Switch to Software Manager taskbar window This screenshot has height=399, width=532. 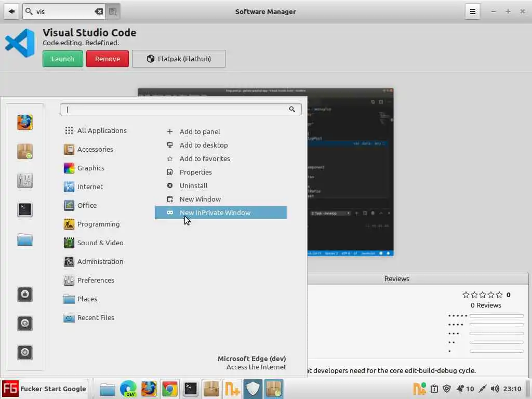pos(274,389)
